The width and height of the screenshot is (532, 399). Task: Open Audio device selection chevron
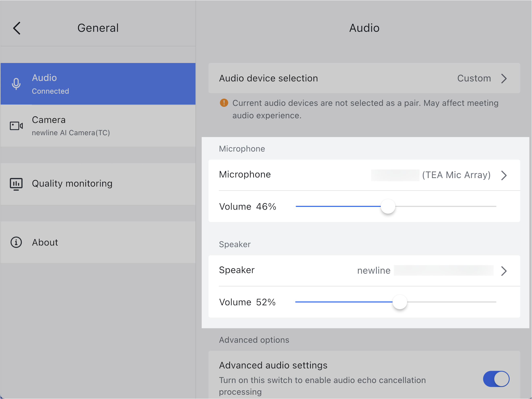(504, 78)
